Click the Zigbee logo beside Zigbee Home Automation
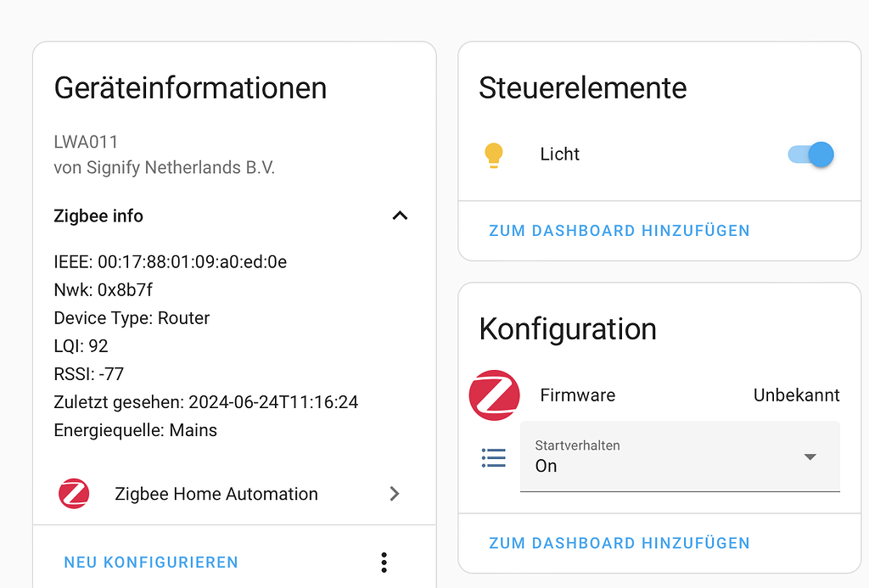The height and width of the screenshot is (588, 869). click(75, 493)
